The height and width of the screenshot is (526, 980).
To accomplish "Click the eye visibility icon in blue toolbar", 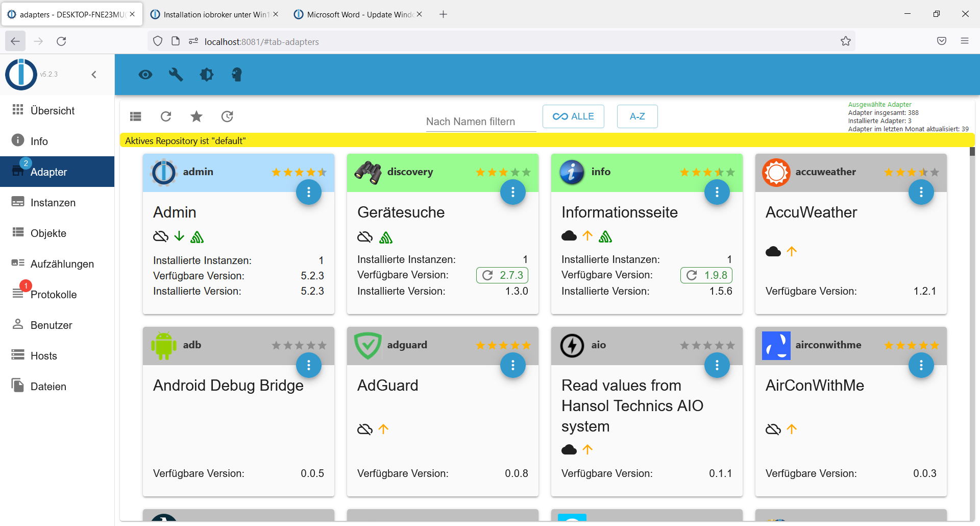I will point(145,75).
